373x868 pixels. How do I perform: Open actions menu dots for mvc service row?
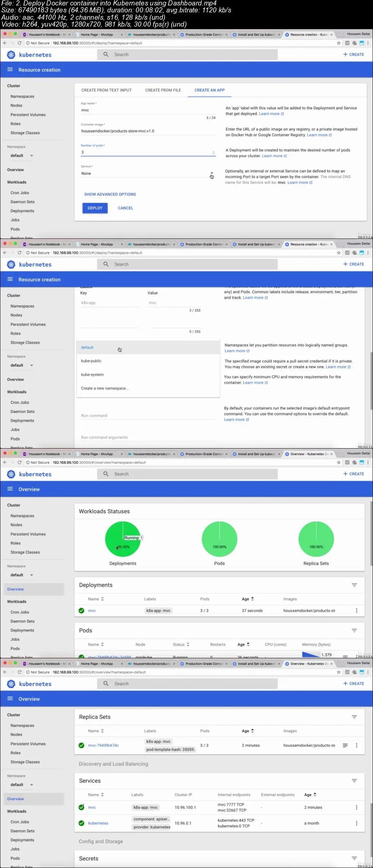(x=357, y=807)
